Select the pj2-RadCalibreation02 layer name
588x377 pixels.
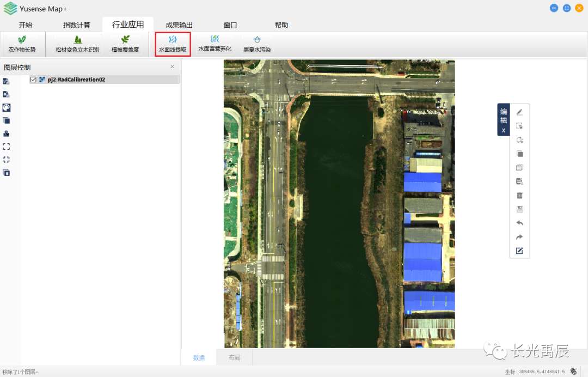76,80
